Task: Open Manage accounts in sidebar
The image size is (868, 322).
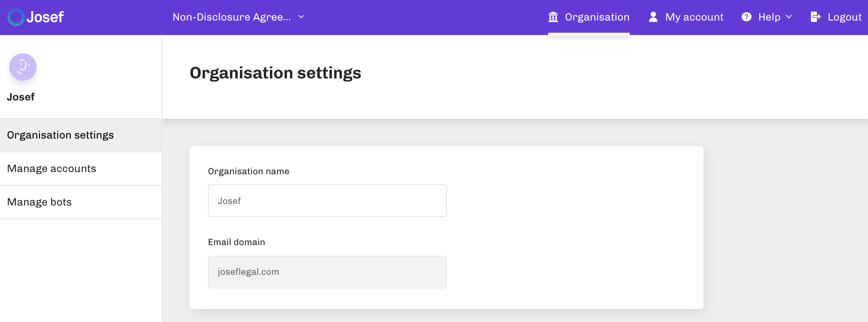Action: [x=81, y=169]
